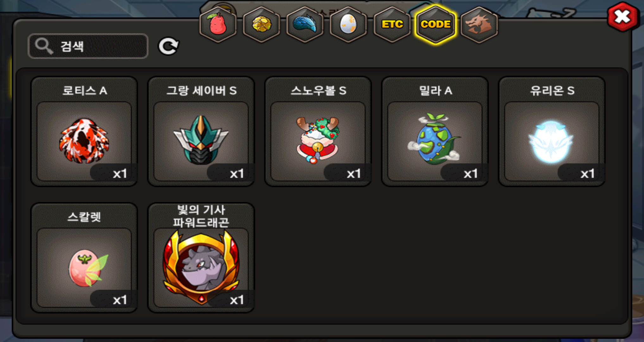
Task: Select the pink 스칼렛 egg item
Action: (x=84, y=258)
